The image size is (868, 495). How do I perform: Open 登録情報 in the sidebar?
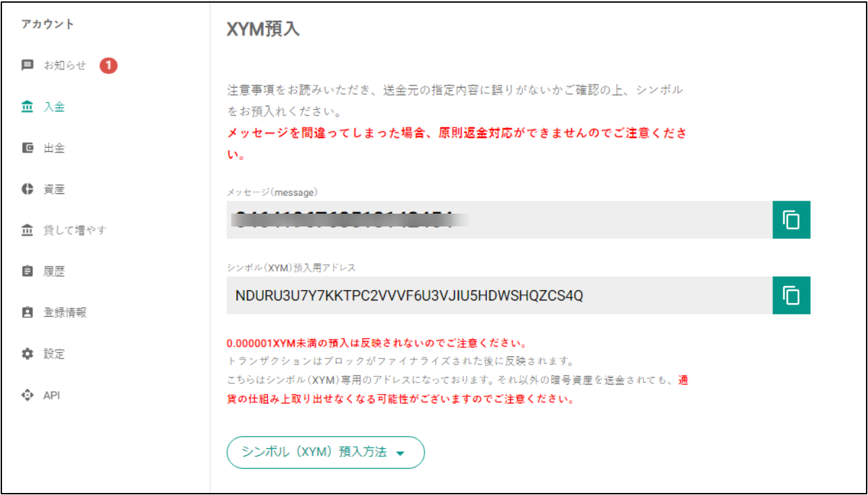click(x=65, y=313)
